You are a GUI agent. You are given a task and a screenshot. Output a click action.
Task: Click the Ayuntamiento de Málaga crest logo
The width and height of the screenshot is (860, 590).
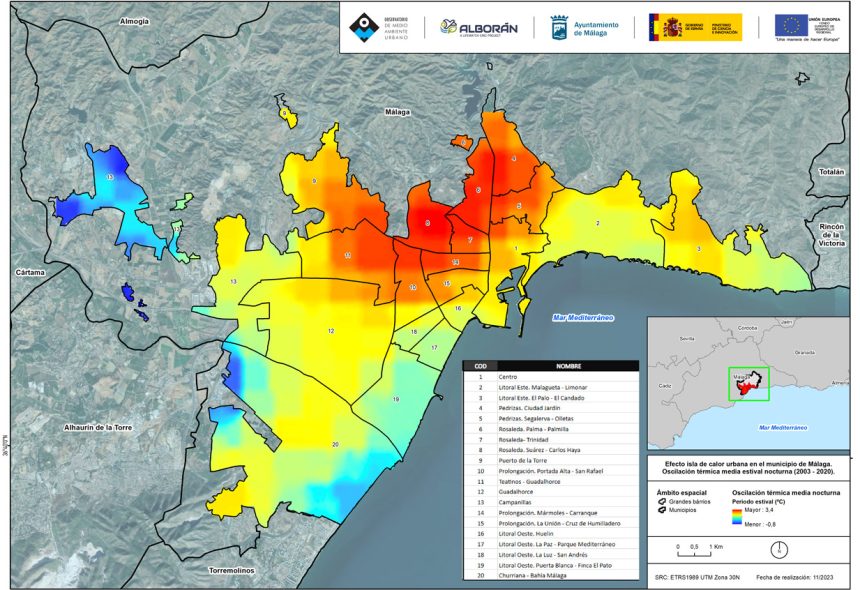(561, 26)
